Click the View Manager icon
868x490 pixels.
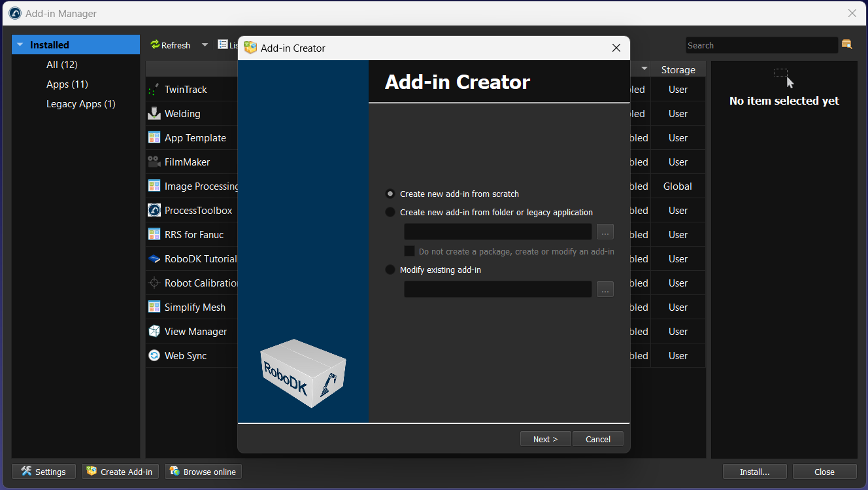coord(154,332)
